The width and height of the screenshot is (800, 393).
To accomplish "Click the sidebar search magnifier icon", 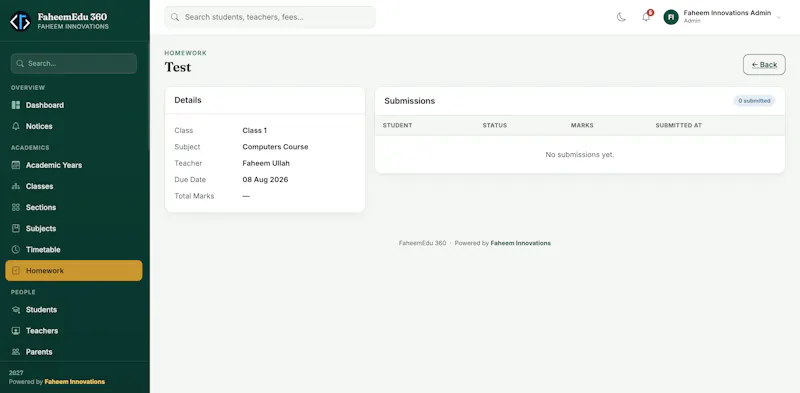I will [20, 64].
